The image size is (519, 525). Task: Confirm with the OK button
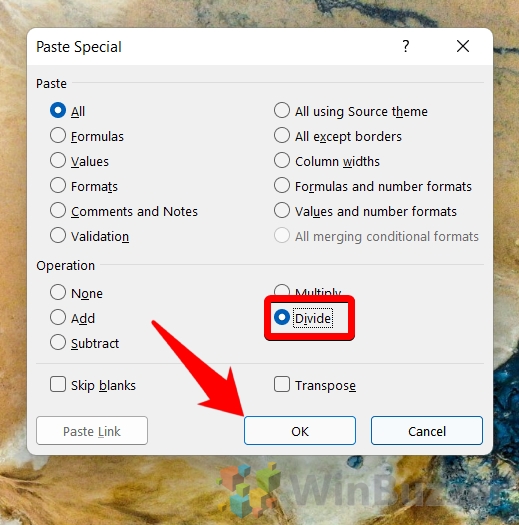click(300, 431)
